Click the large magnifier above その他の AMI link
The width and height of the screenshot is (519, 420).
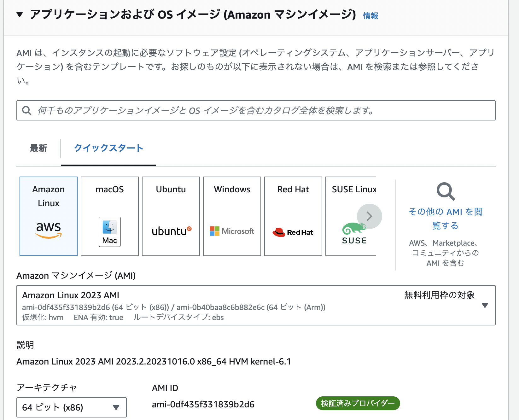click(x=445, y=191)
